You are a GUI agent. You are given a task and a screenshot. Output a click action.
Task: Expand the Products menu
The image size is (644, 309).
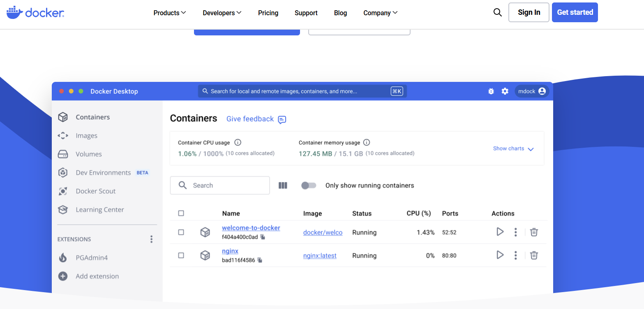pyautogui.click(x=170, y=13)
